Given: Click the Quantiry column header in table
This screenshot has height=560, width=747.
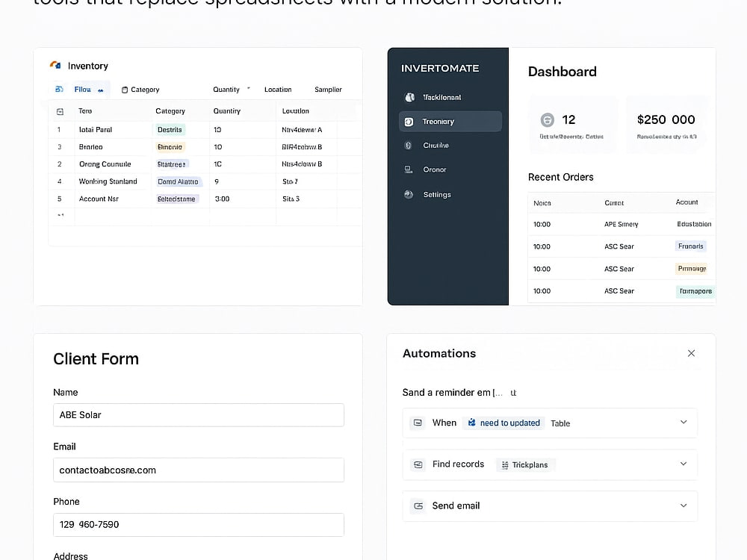Looking at the screenshot, I should coord(227,111).
